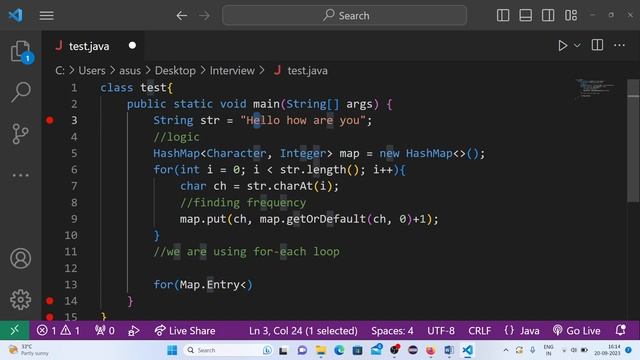
Task: Remove breakpoint on line 3
Action: pyautogui.click(x=50, y=120)
